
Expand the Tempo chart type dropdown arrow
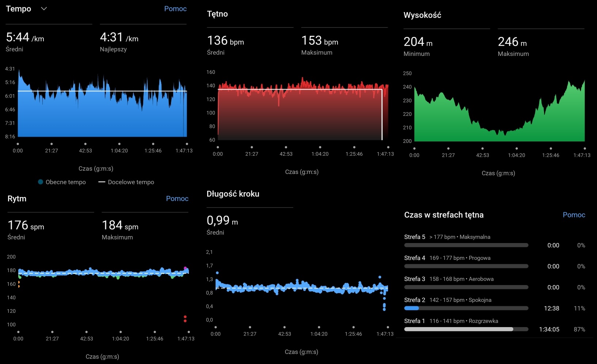[44, 9]
